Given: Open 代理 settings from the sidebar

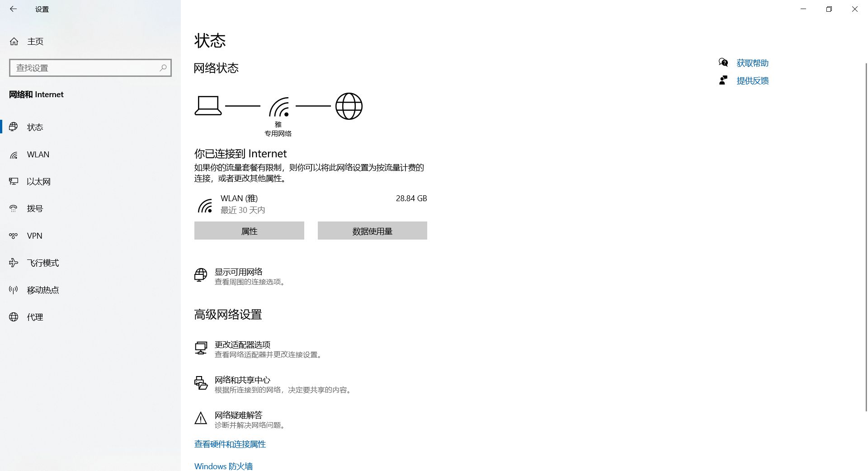Looking at the screenshot, I should pyautogui.click(x=34, y=317).
